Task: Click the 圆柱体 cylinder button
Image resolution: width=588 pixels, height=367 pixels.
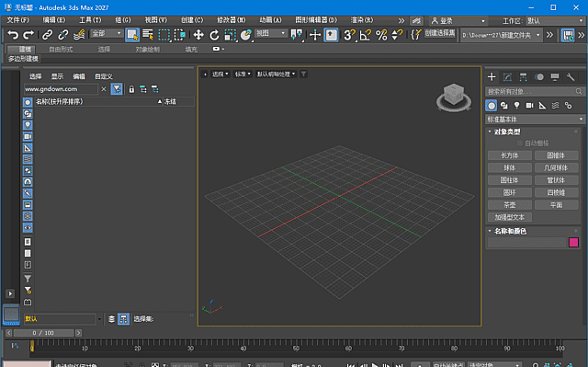Action: point(510,180)
